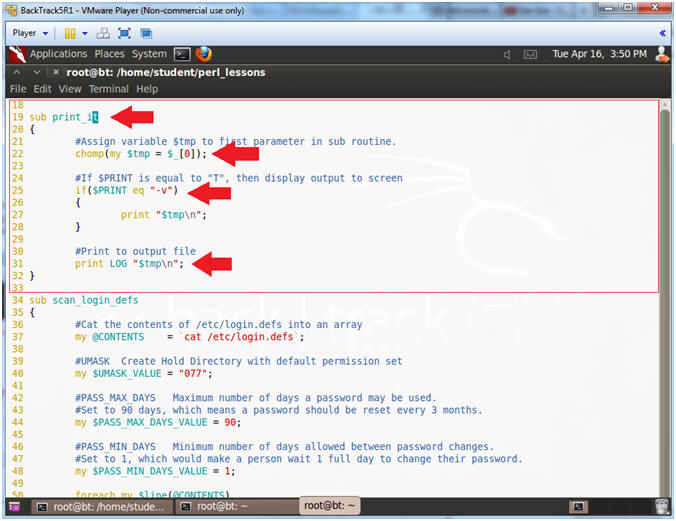Viewport: 676px width, 521px height.
Task: Click 'my $PASS_MIN_DAYS_VALUE = 1;' line
Action: pos(155,471)
